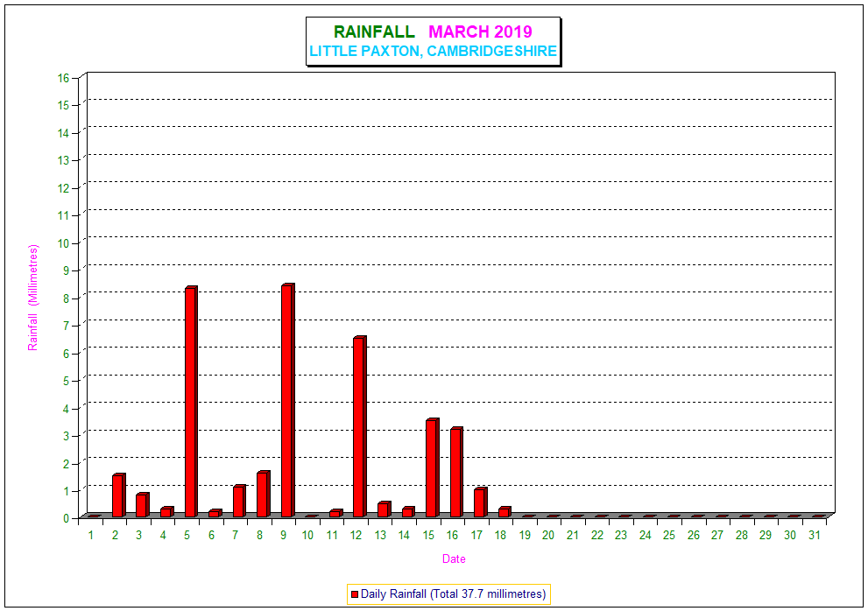Viewport: 868px width, 611px height.
Task: Click the y-axis label '16'
Action: tap(64, 78)
